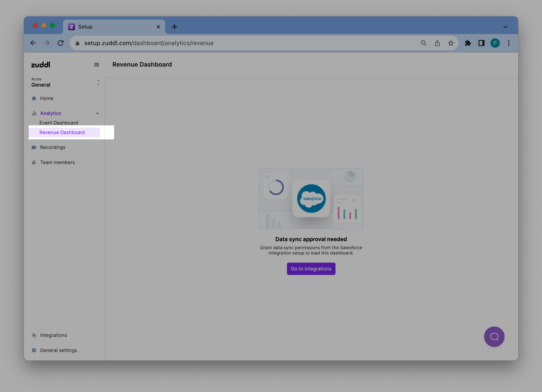
Task: Click the sidebar hamburger menu toggle
Action: pos(96,64)
